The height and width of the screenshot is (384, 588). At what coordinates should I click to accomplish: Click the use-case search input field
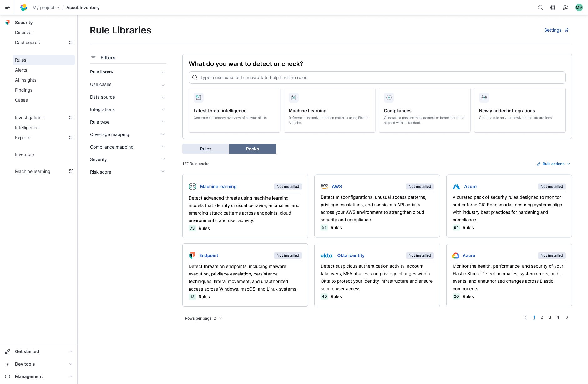coord(377,78)
